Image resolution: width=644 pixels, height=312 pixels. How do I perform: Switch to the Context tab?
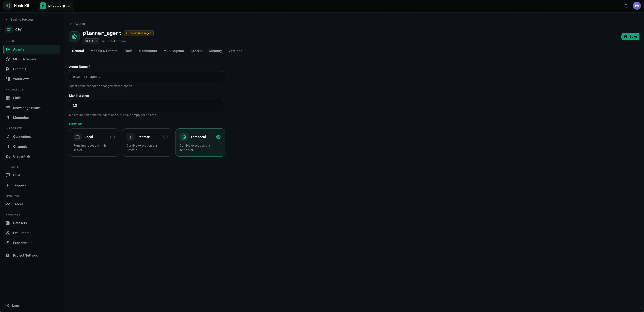coord(197,51)
